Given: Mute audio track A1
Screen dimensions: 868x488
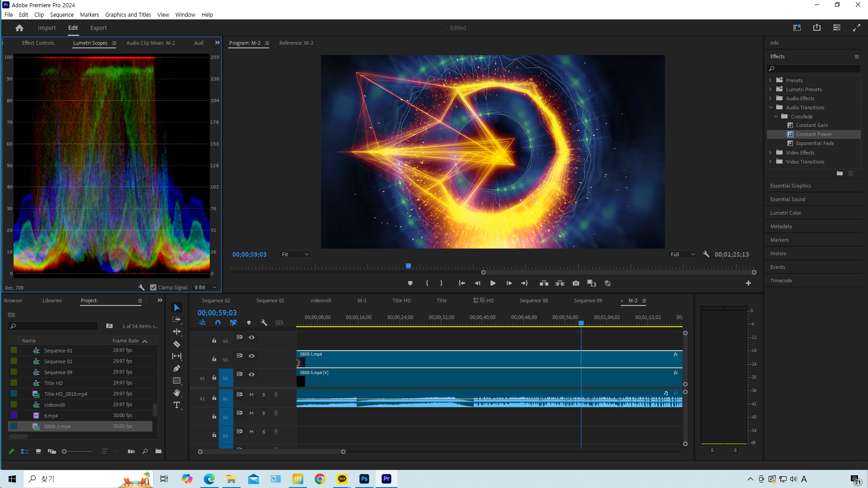Looking at the screenshot, I should click(x=252, y=395).
